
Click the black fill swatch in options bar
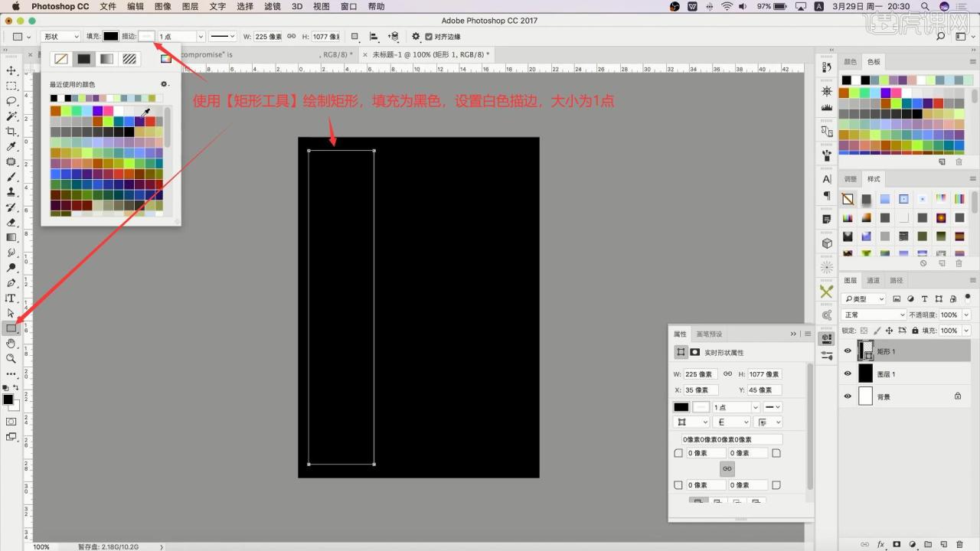click(x=111, y=36)
